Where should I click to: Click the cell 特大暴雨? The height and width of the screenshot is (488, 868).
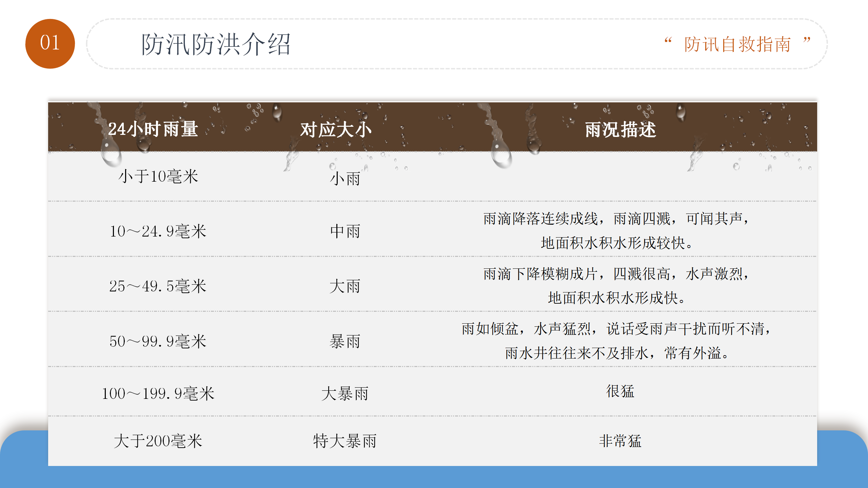[345, 441]
